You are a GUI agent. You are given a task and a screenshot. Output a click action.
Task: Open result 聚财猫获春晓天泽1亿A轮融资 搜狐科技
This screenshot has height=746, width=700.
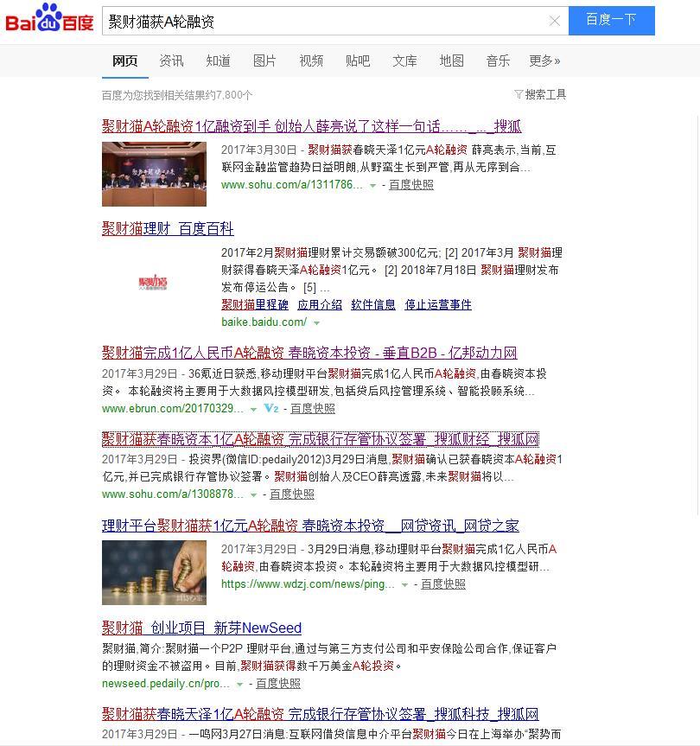[x=321, y=714]
